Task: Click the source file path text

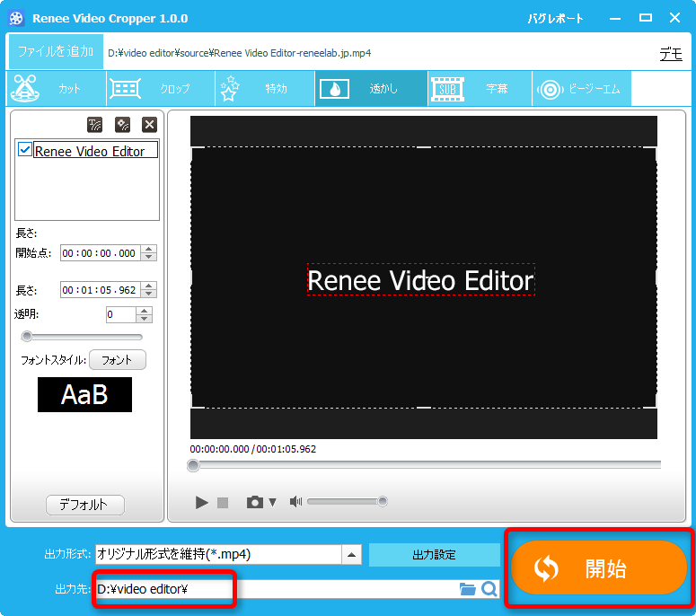Action: pyautogui.click(x=239, y=53)
